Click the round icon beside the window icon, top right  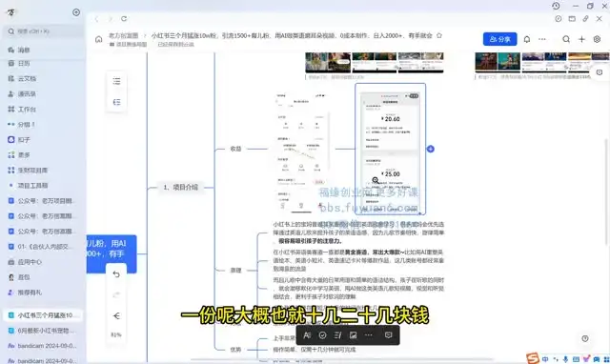(559, 19)
